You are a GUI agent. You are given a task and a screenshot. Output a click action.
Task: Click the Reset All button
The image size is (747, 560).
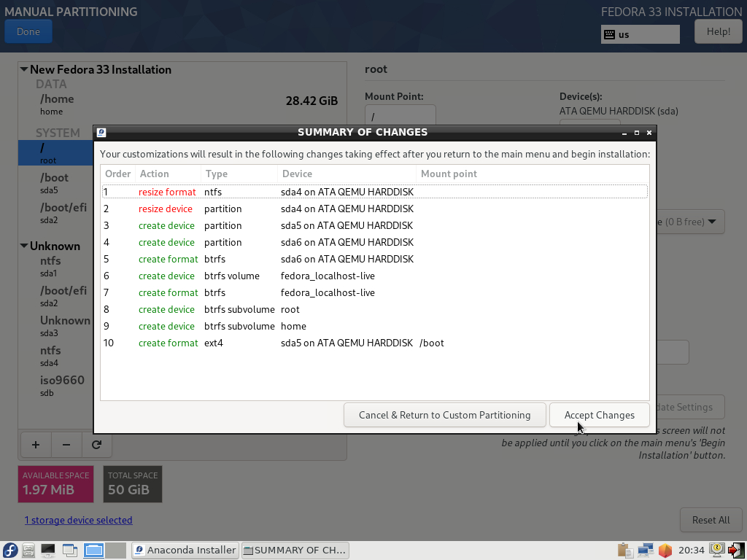coord(711,520)
